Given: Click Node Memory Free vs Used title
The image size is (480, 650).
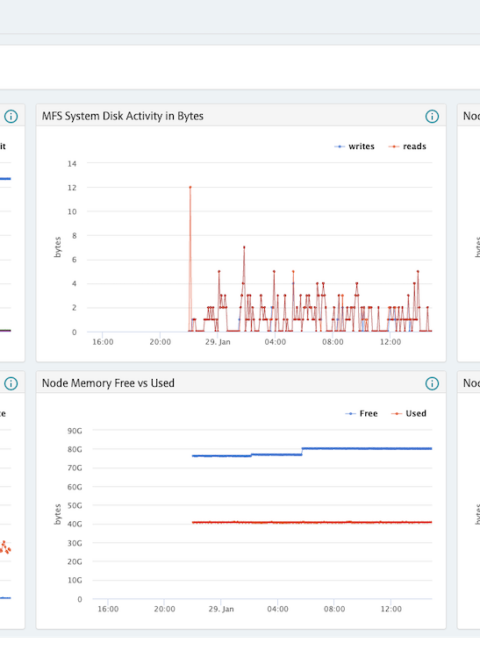Looking at the screenshot, I should click(108, 383).
